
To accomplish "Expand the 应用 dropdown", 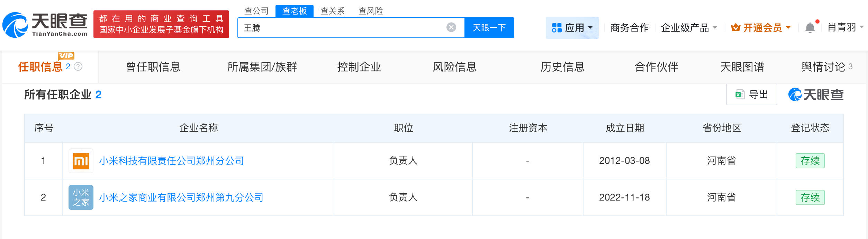I will (579, 27).
